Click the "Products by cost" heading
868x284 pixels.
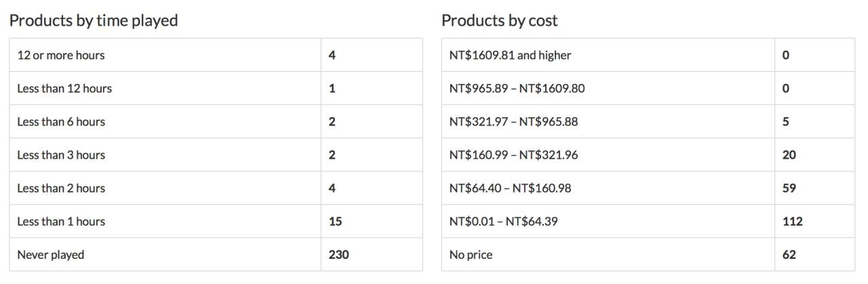[500, 20]
